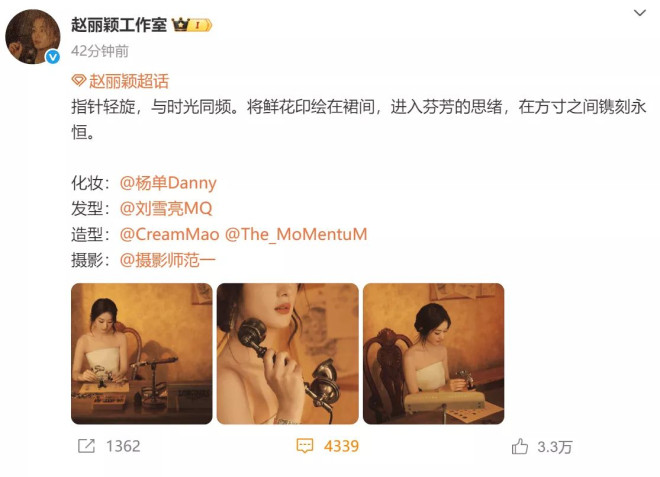Open the 赵丽颖工作室 account name
The image size is (660, 477).
click(119, 25)
